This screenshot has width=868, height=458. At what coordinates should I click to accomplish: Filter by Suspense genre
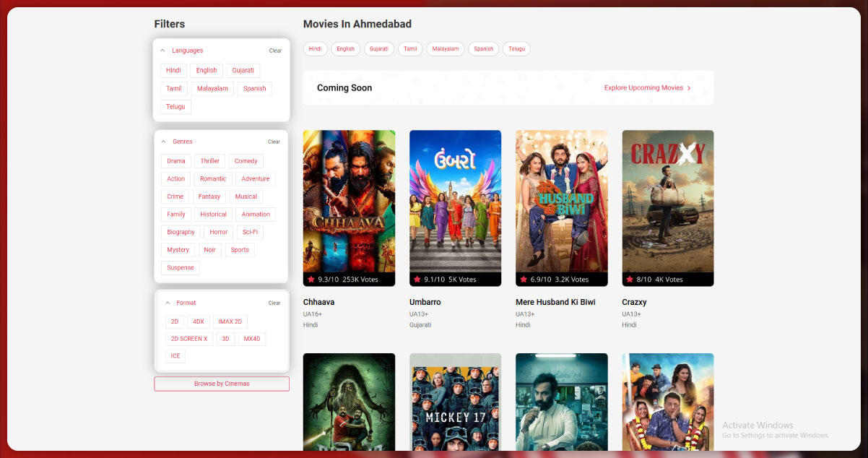pos(181,268)
